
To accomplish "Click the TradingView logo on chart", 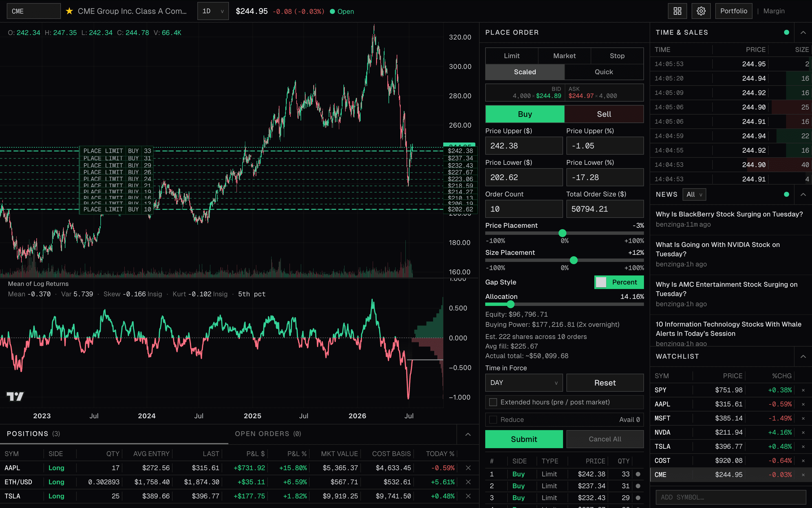I will (x=15, y=397).
